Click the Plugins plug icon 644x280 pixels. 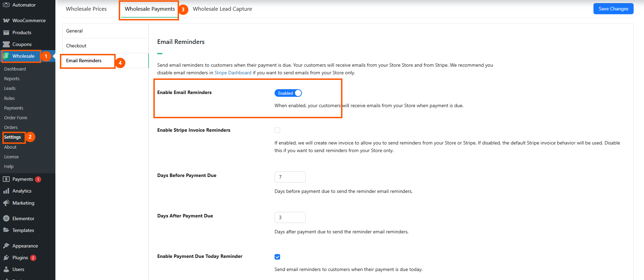pyautogui.click(x=6, y=258)
